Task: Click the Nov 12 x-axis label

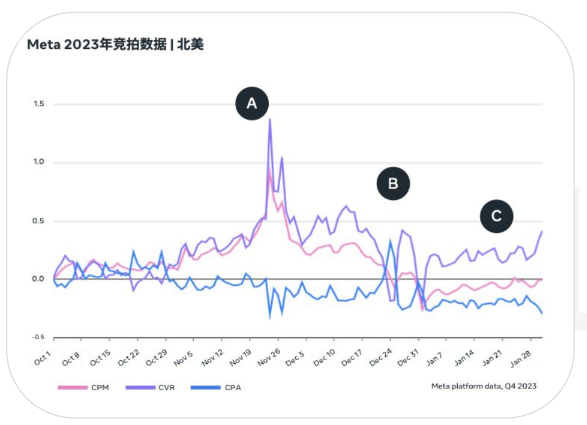Action: pyautogui.click(x=212, y=358)
